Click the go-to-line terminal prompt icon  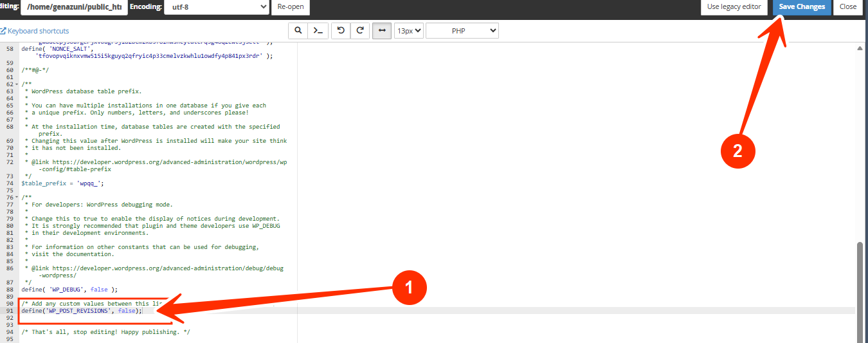pos(318,30)
